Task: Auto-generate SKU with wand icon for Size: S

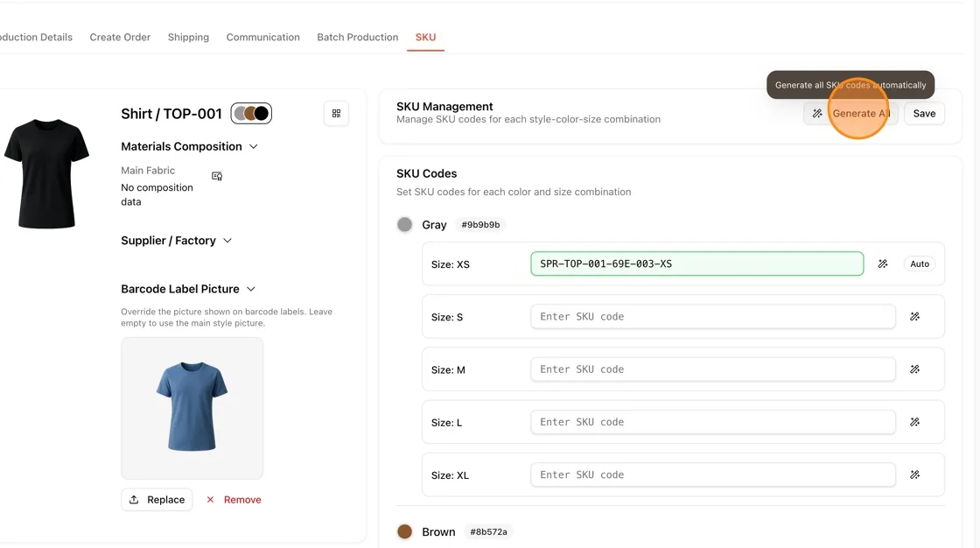Action: point(914,317)
